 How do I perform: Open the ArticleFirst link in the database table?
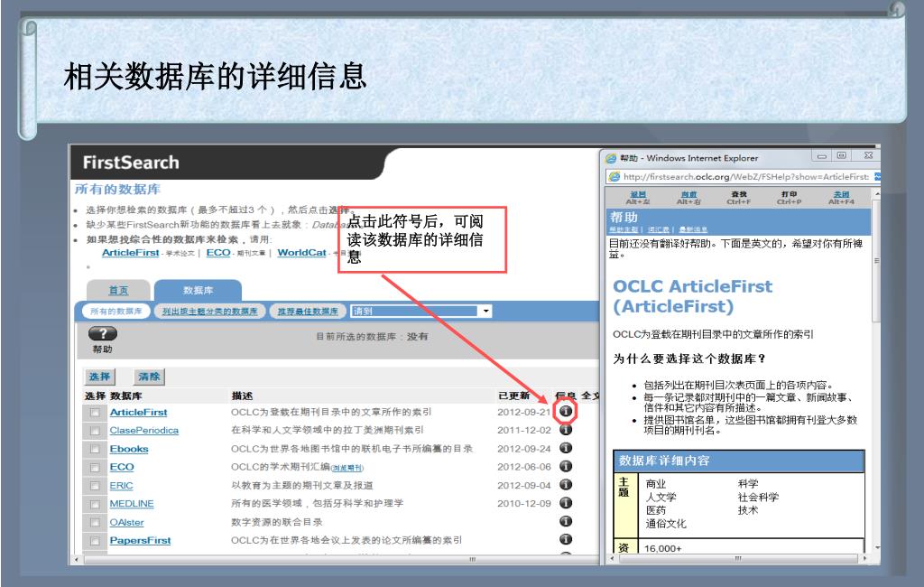coord(138,413)
